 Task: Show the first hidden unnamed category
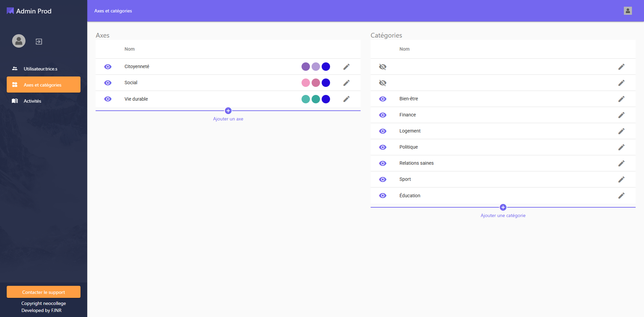(383, 67)
